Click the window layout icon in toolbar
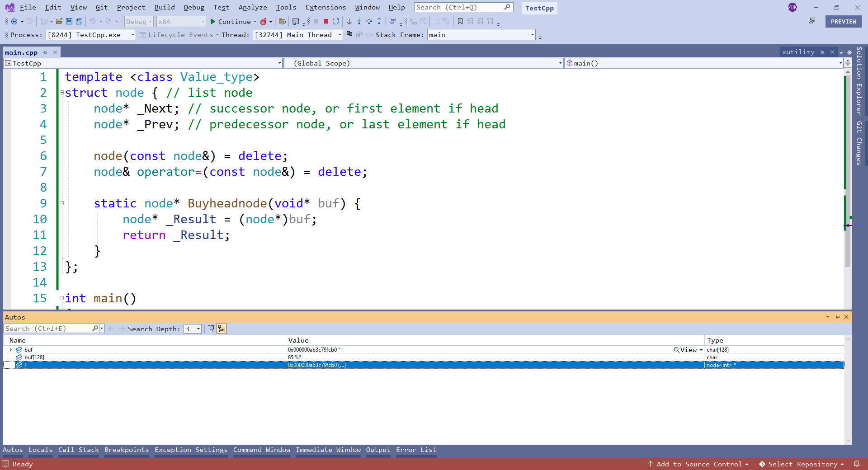This screenshot has width=868, height=470. (296, 22)
